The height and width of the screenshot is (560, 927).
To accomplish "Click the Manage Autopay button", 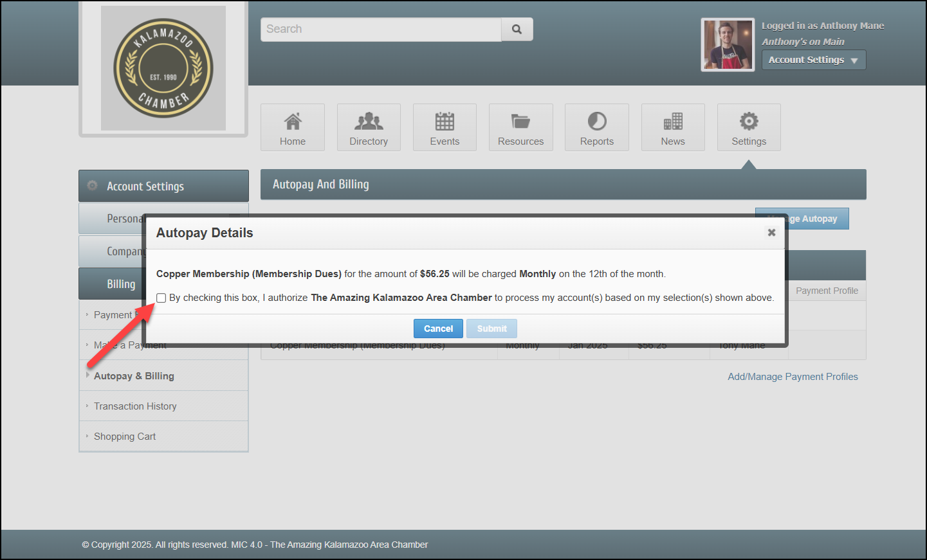I will (802, 219).
